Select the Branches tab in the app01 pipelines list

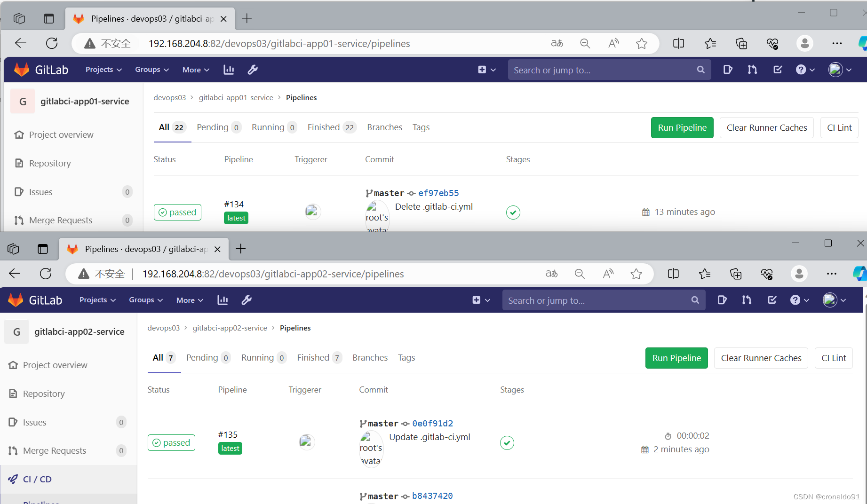(x=385, y=127)
